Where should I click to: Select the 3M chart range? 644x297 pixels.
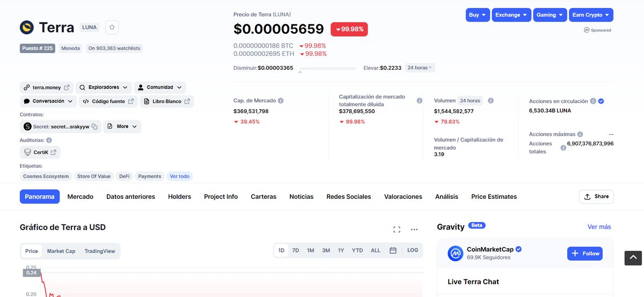coord(326,250)
